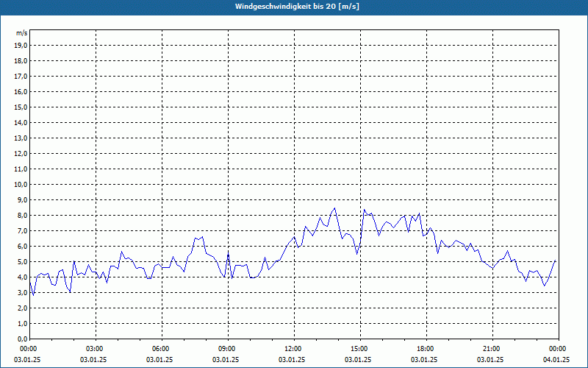This screenshot has height=368, width=588.
Task: Click the '2,0' y-axis label
Action: pos(23,308)
